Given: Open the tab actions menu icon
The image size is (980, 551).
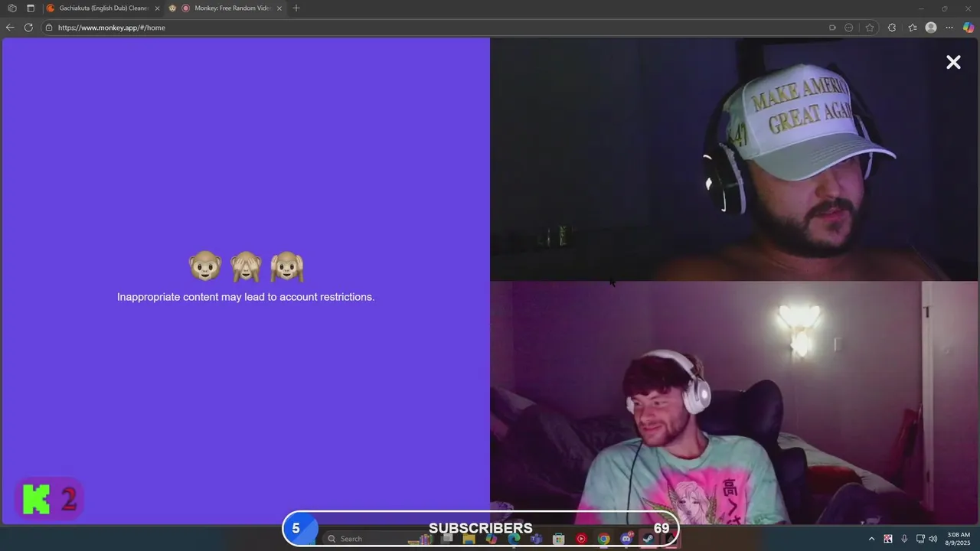Looking at the screenshot, I should pyautogui.click(x=31, y=8).
